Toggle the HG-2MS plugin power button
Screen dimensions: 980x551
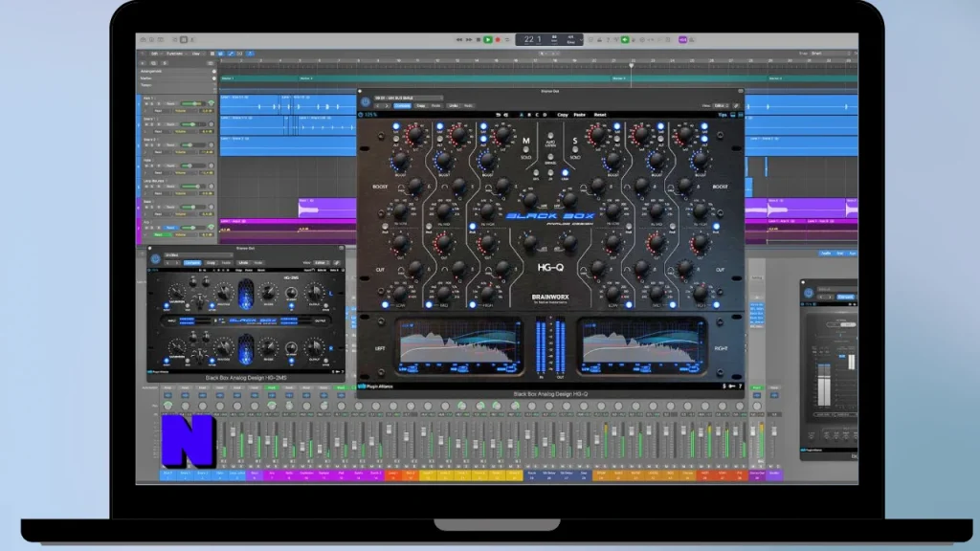pyautogui.click(x=156, y=258)
